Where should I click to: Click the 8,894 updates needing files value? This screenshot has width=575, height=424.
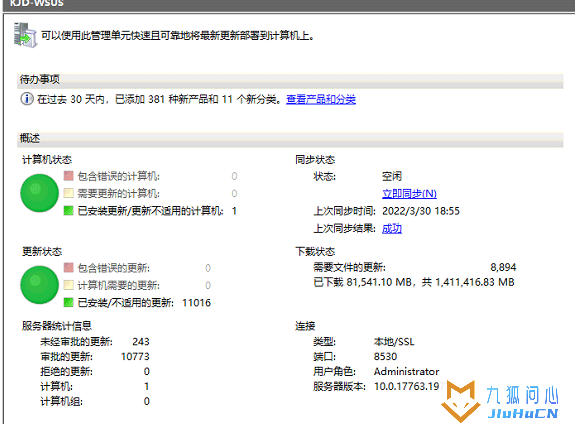tap(503, 267)
